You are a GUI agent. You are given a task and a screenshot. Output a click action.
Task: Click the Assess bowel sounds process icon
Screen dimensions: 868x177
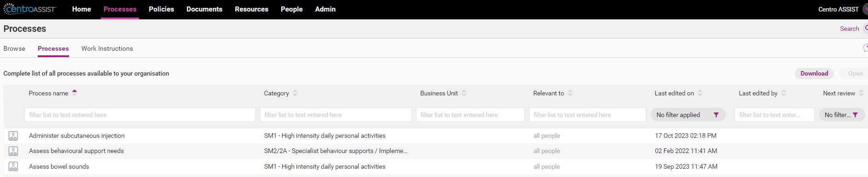(13, 166)
